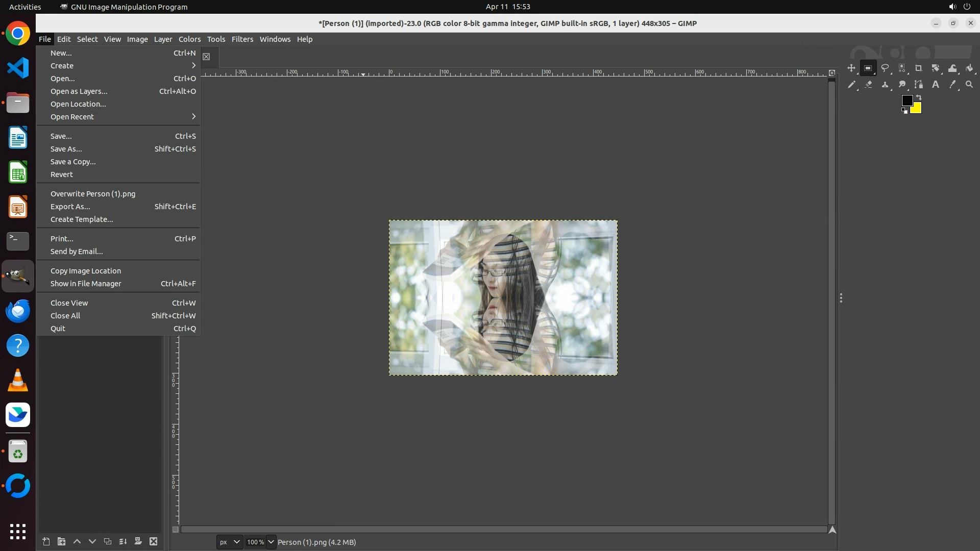Open the Filters menu

(242, 39)
